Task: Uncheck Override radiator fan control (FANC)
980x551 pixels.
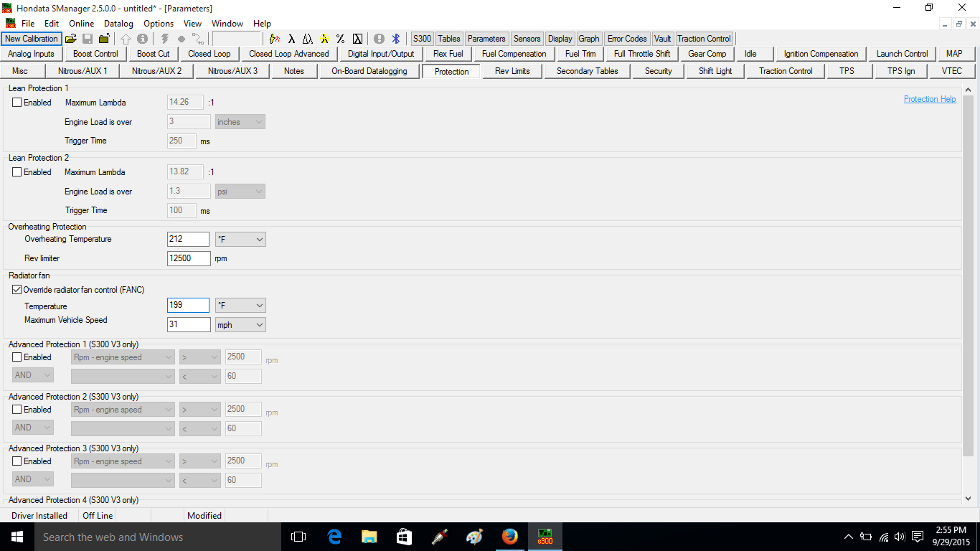Action: (17, 290)
